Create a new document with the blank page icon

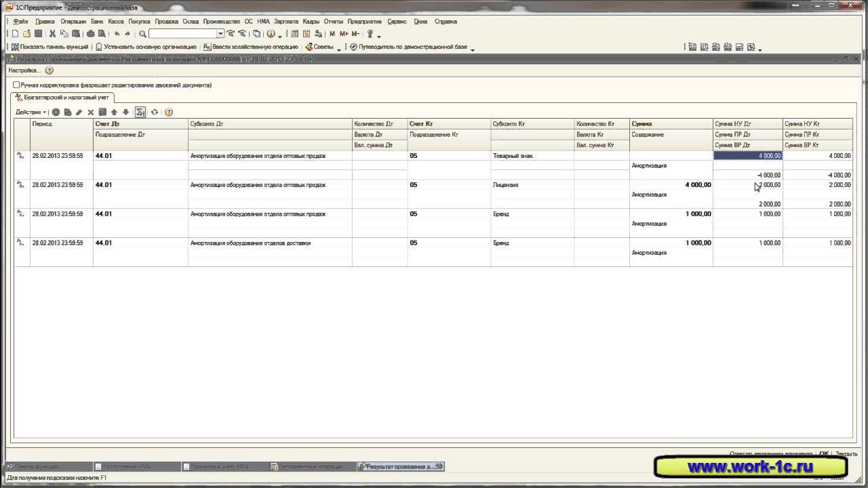16,34
